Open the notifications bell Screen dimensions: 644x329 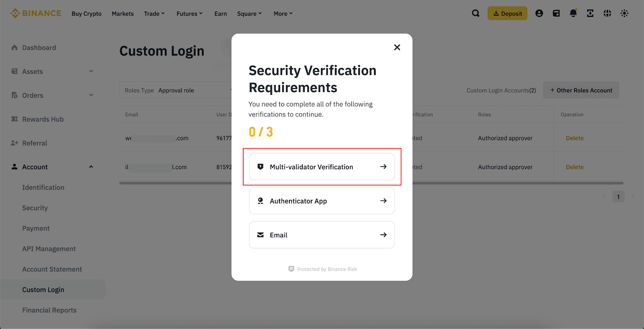[573, 13]
